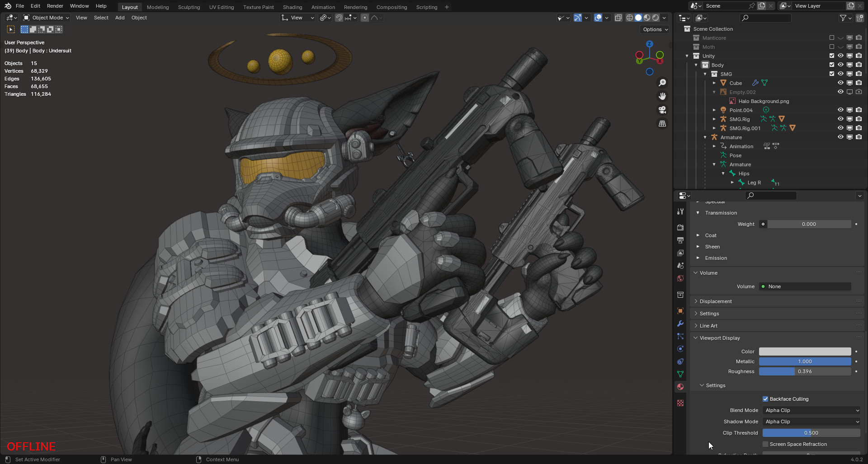Toggle show overlays button
The height and width of the screenshot is (464, 868).
pyautogui.click(x=598, y=18)
